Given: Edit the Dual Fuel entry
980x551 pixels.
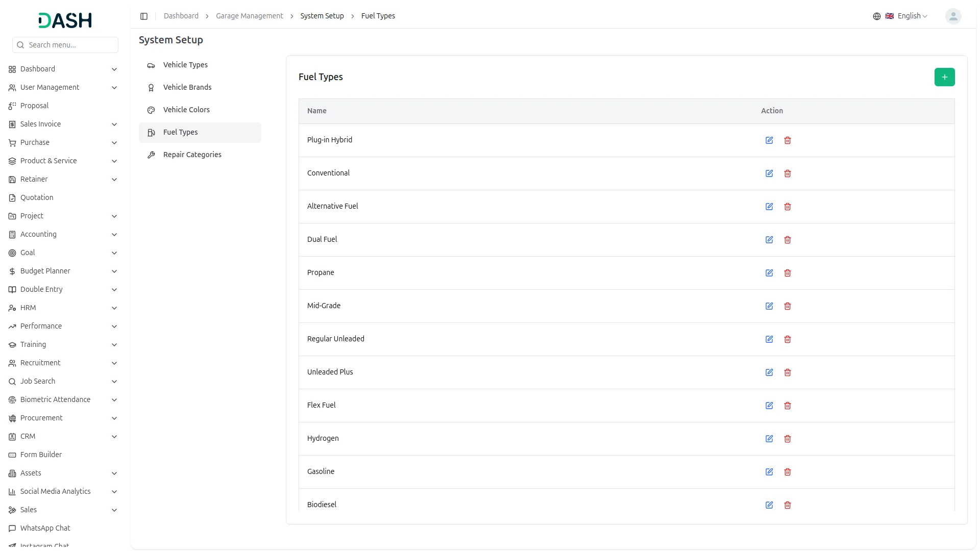Looking at the screenshot, I should (769, 240).
